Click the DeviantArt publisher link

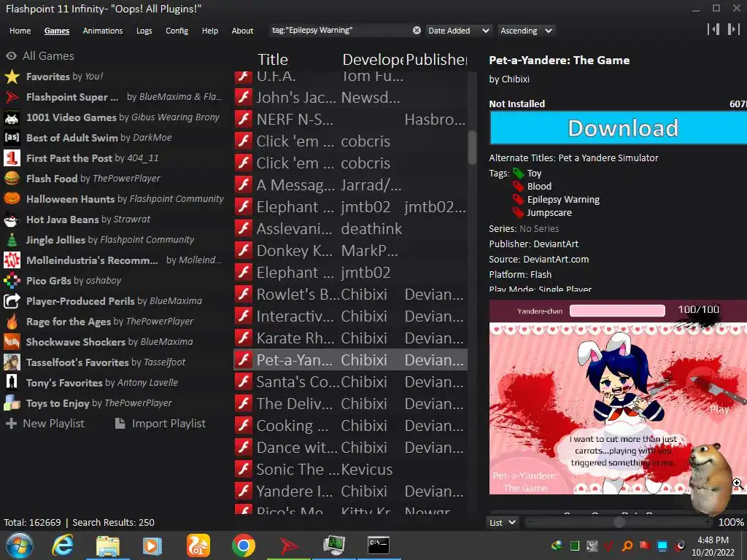click(x=556, y=244)
